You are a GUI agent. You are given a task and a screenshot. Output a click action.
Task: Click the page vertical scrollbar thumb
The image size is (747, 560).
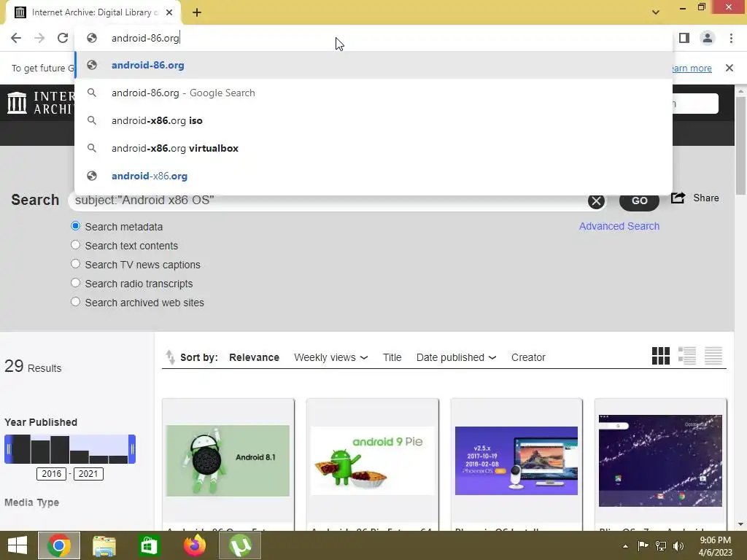click(740, 145)
